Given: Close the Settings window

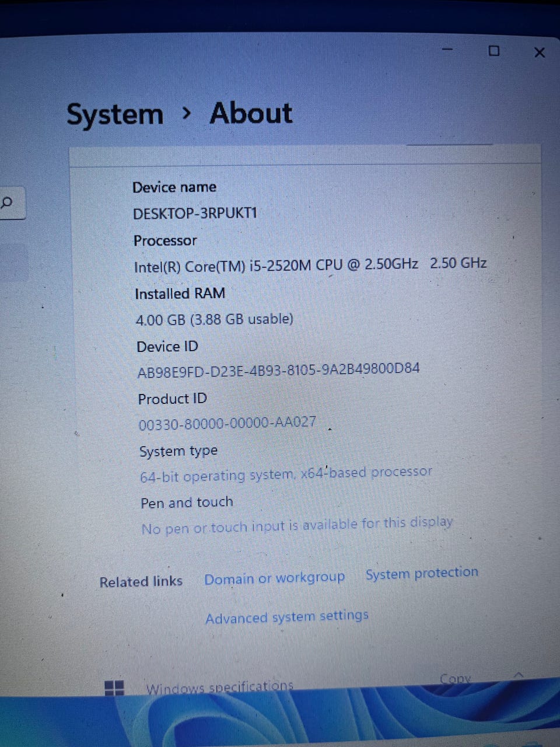Looking at the screenshot, I should click(x=540, y=53).
